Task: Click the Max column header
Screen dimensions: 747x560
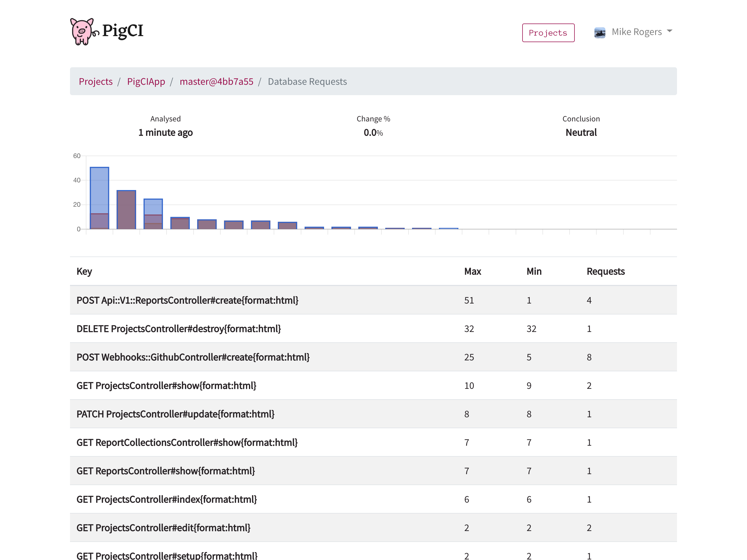Action: click(x=472, y=271)
